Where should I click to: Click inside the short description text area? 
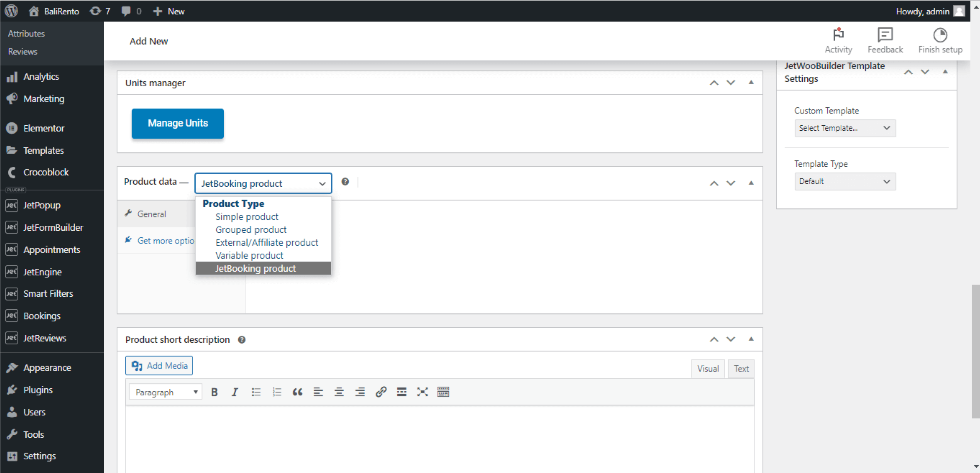[x=440, y=440]
